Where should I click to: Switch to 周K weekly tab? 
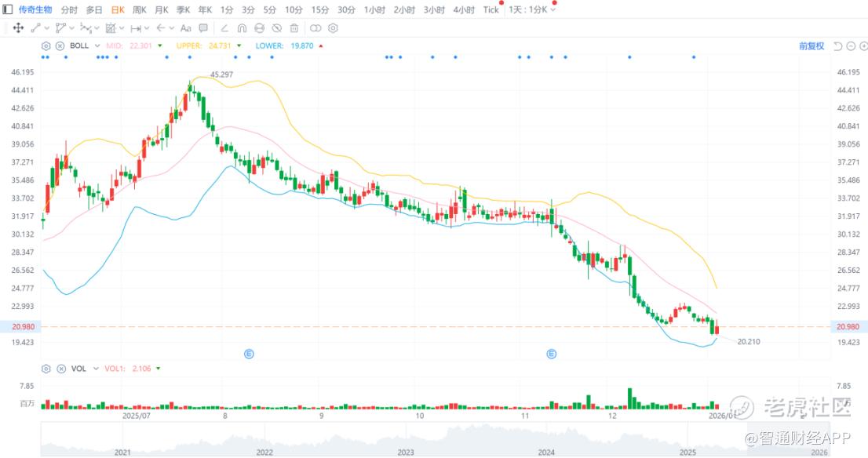(x=140, y=10)
